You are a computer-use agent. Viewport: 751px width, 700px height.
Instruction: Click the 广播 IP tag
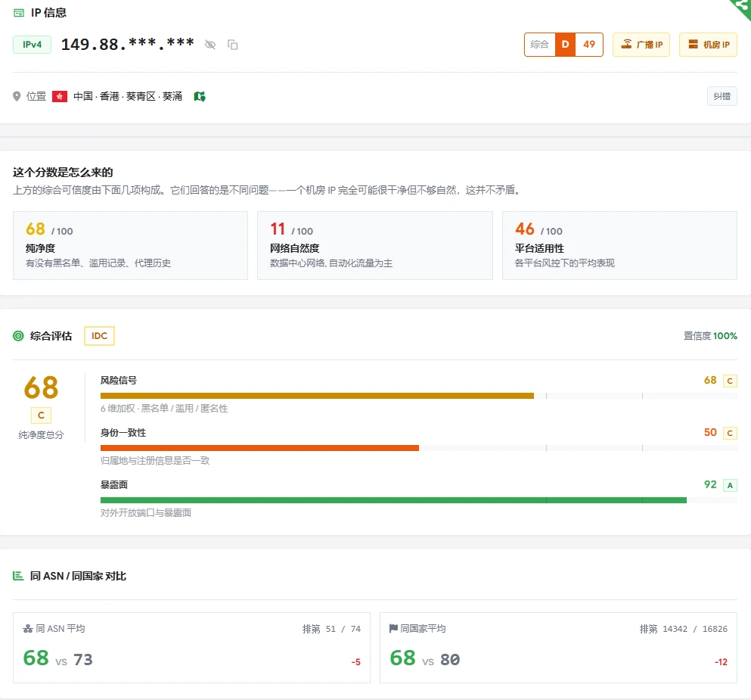coord(641,45)
